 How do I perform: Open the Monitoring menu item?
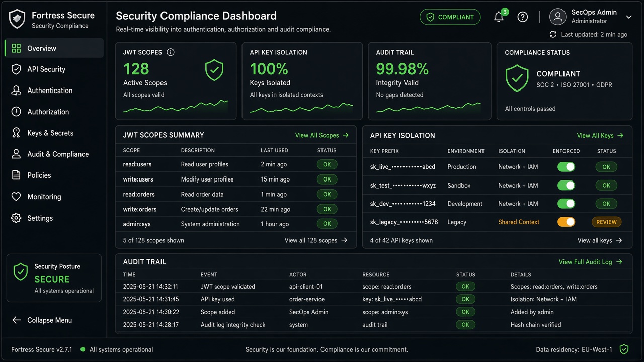point(54,197)
